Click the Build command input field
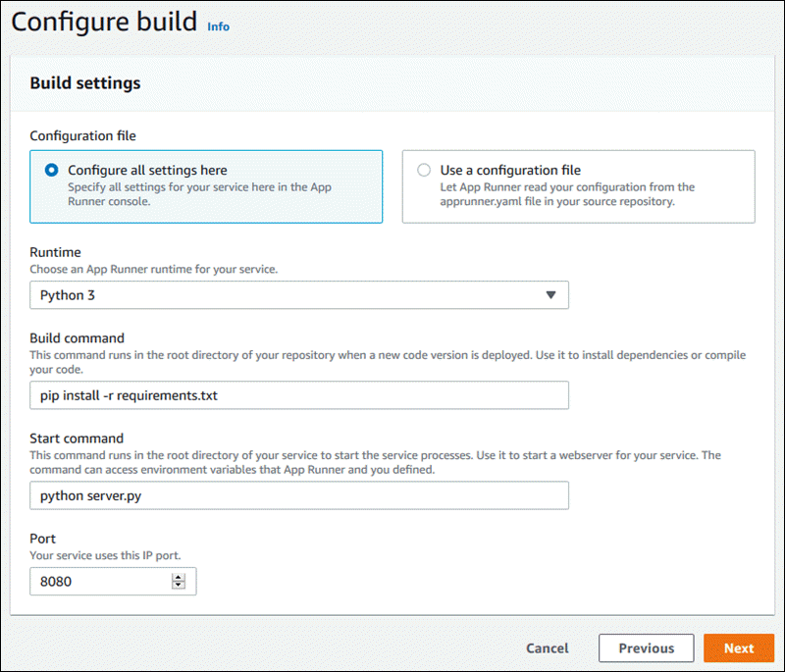This screenshot has height=672, width=785. click(298, 395)
